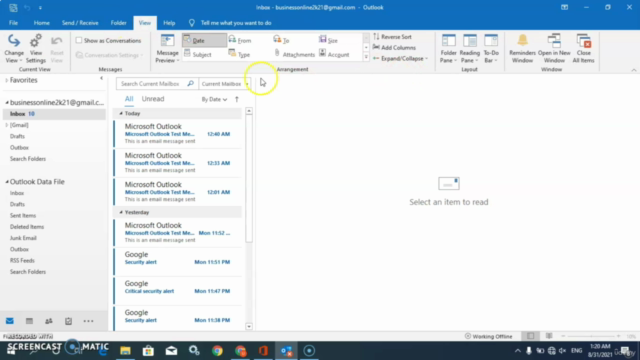Arrange messages by Account

click(x=334, y=54)
